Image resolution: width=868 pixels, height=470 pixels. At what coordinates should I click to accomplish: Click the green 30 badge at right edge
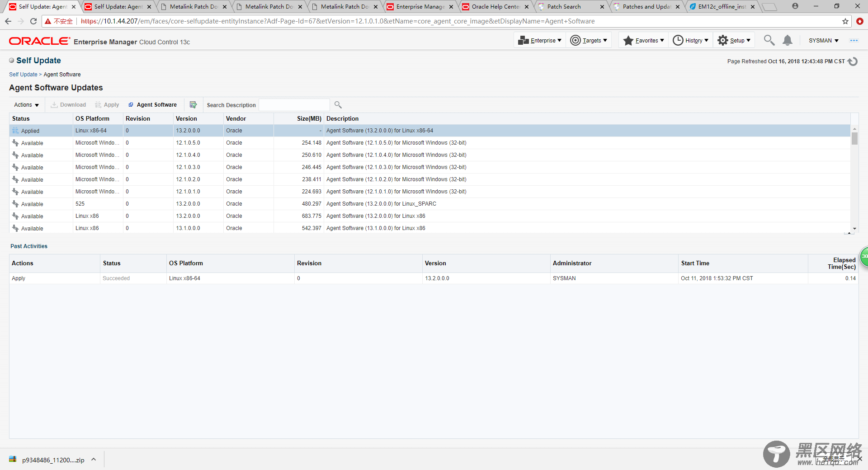click(x=864, y=256)
